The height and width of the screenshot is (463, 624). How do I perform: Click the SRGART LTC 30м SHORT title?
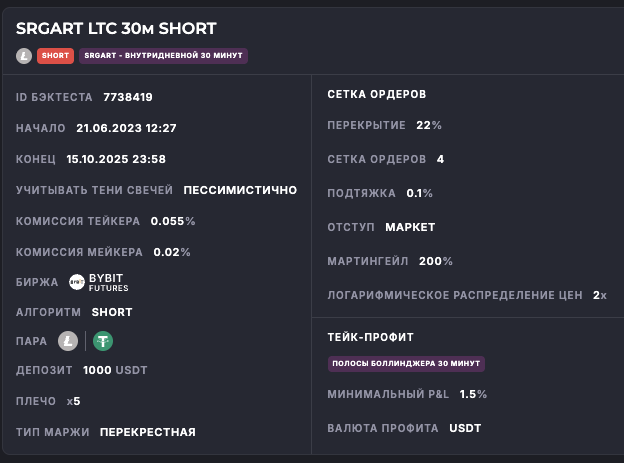[x=116, y=29]
